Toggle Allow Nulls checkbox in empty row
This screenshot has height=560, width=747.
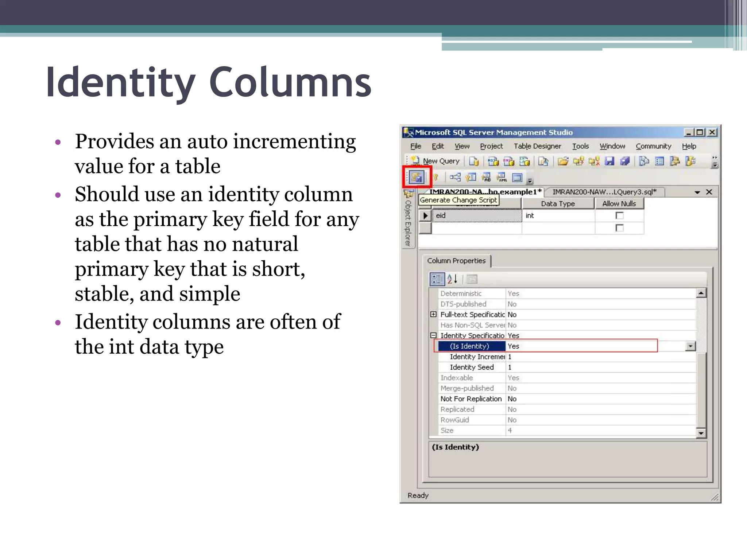(619, 228)
